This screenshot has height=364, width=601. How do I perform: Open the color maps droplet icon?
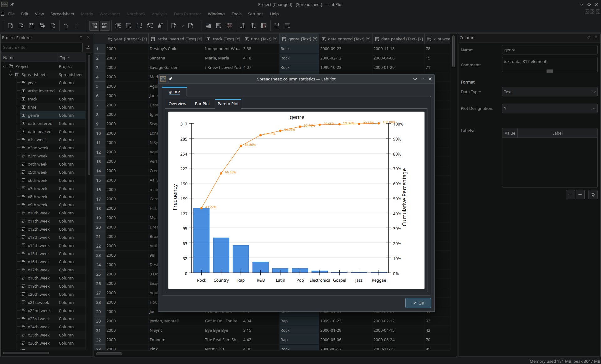(x=161, y=26)
